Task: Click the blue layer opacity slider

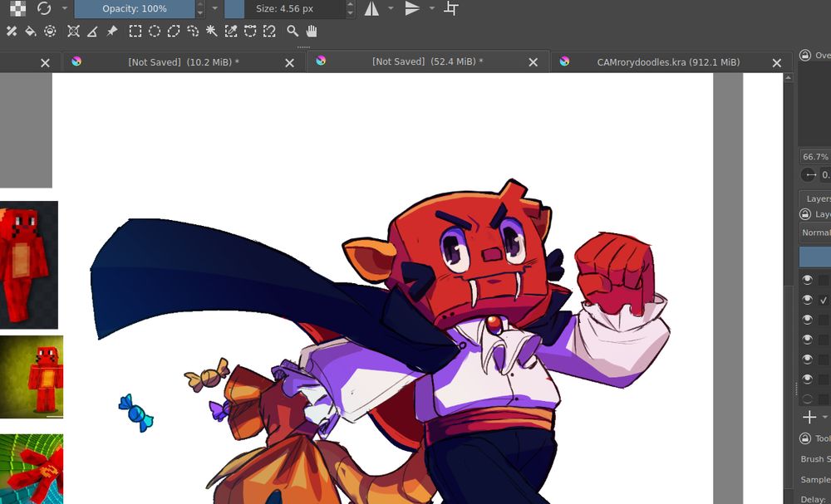Action: (x=815, y=257)
